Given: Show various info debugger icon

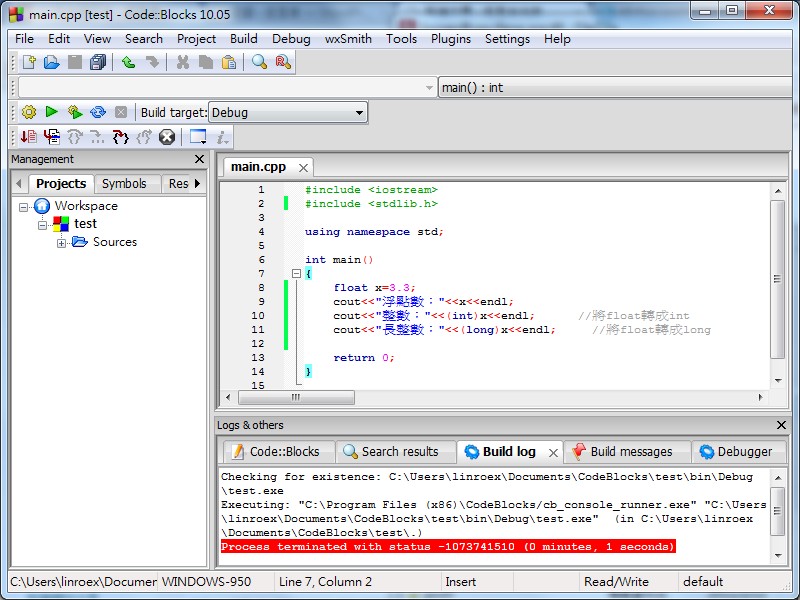Looking at the screenshot, I should (222, 137).
